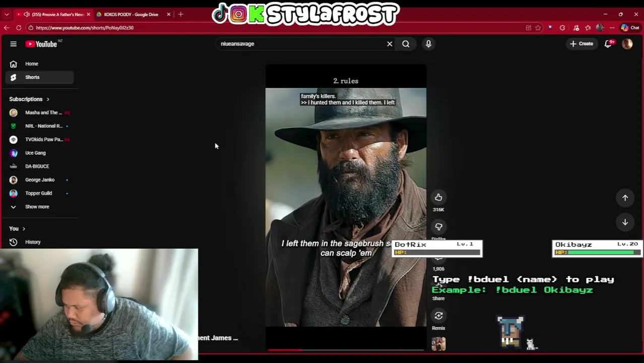Click the address bar URL
The width and height of the screenshot is (644, 363).
[85, 28]
